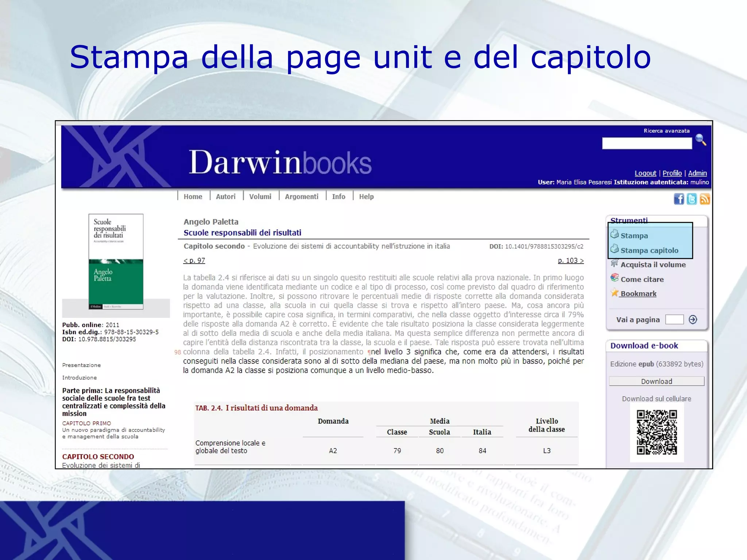This screenshot has height=560, width=747.
Task: Open the Presentazione section
Action: tap(81, 365)
